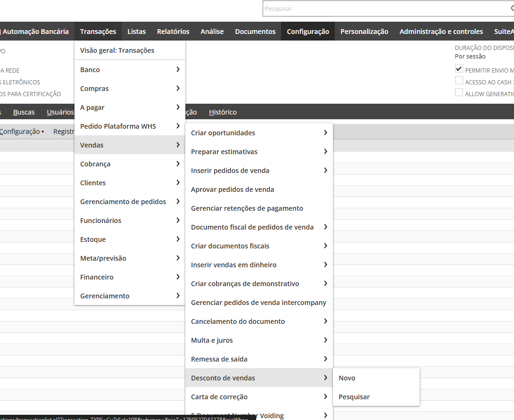This screenshot has width=514, height=420.
Task: Enable the Acesso ao Cash checkbox
Action: (x=459, y=81)
